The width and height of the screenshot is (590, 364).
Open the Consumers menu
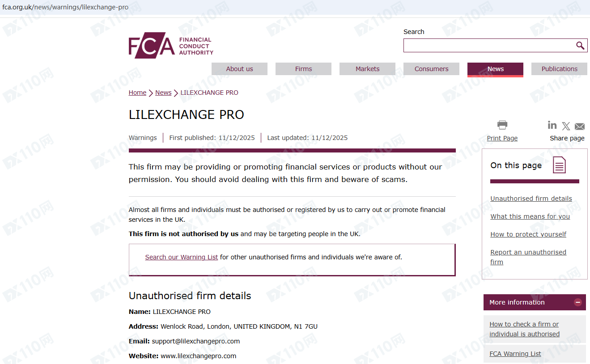click(431, 69)
